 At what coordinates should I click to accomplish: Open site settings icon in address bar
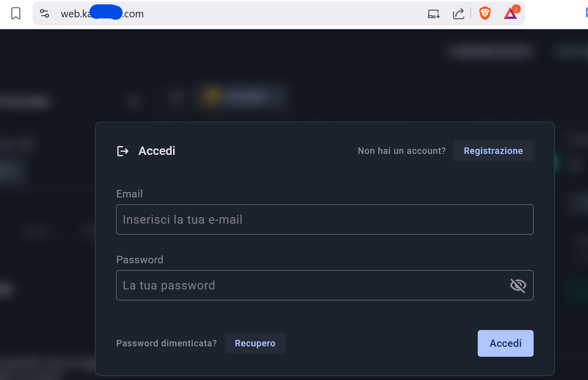tap(45, 14)
